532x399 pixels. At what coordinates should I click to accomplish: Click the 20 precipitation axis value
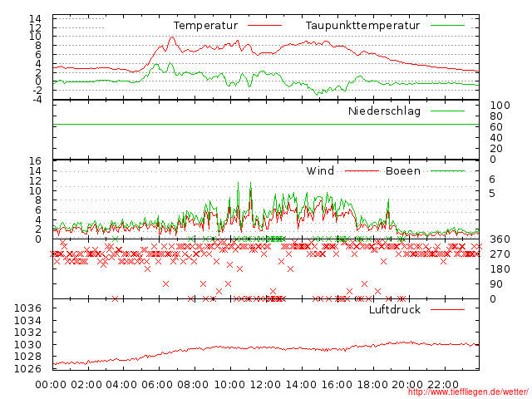tap(496, 149)
